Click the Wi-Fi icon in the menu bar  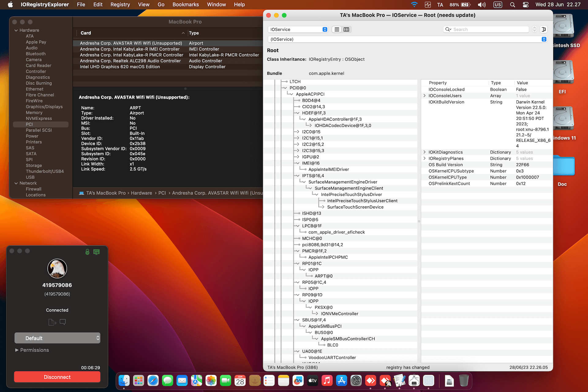click(414, 5)
